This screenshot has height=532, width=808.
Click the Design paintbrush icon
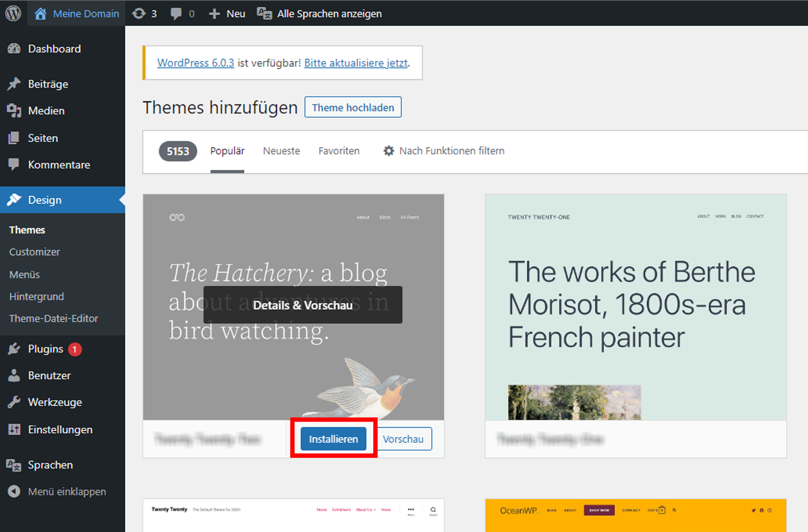(x=14, y=199)
